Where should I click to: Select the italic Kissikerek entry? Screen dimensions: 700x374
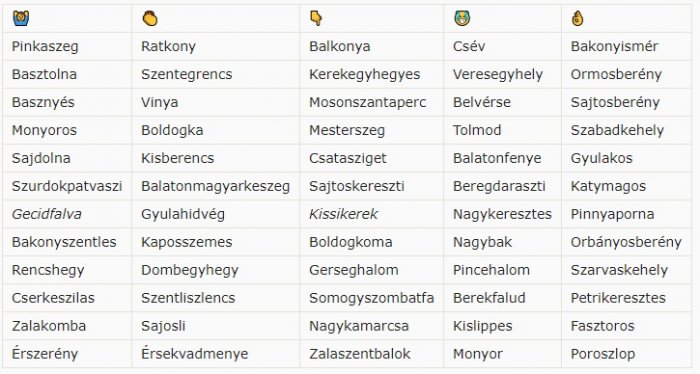point(343,214)
